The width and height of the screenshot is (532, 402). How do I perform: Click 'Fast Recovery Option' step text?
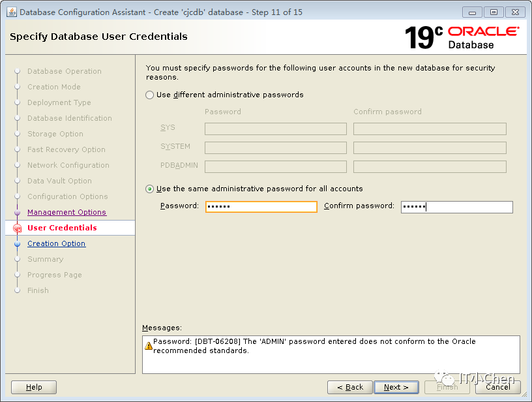click(66, 149)
